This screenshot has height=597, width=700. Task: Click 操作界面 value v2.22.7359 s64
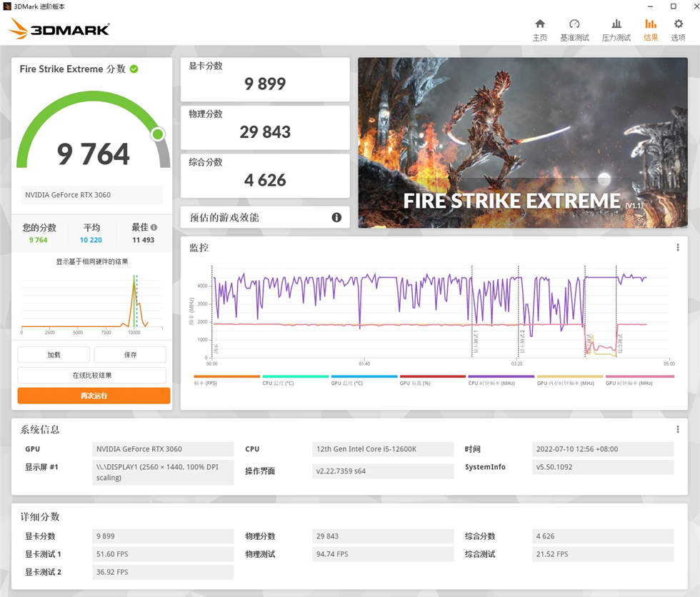[x=383, y=471]
